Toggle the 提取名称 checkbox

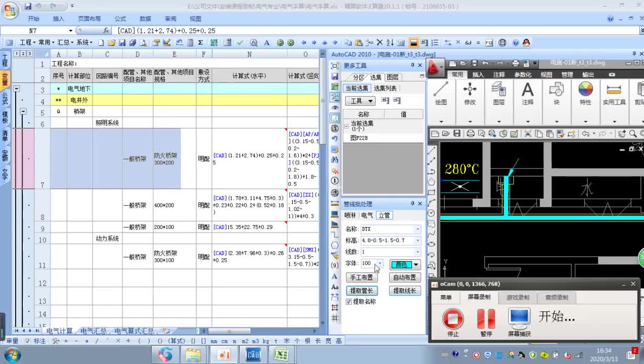point(349,302)
